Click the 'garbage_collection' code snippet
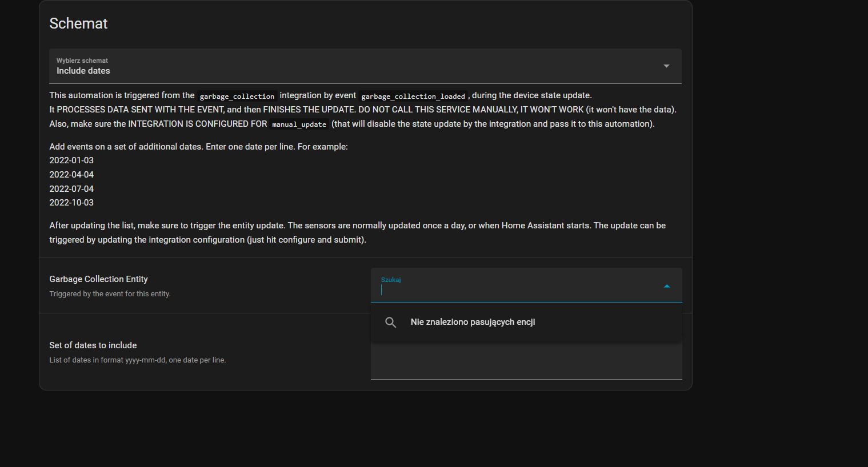Viewport: 868px width, 467px height. pyautogui.click(x=237, y=96)
